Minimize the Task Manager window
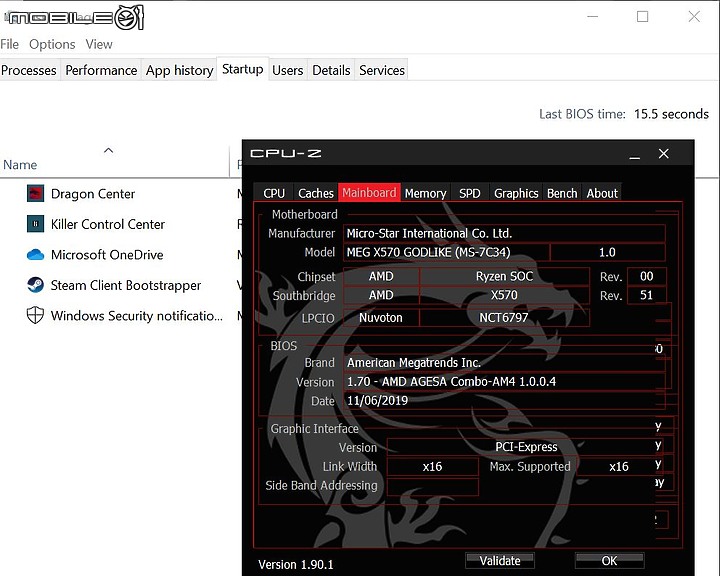 (593, 17)
